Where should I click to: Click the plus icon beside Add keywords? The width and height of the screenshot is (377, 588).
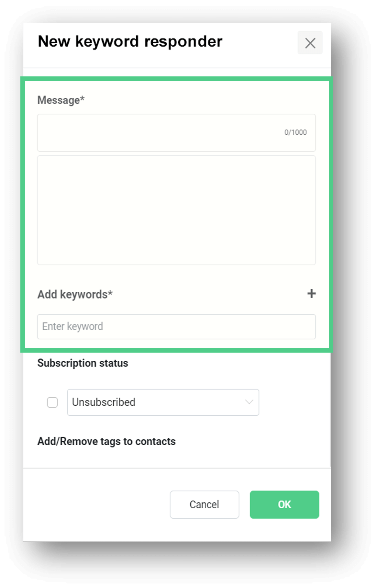tap(311, 294)
